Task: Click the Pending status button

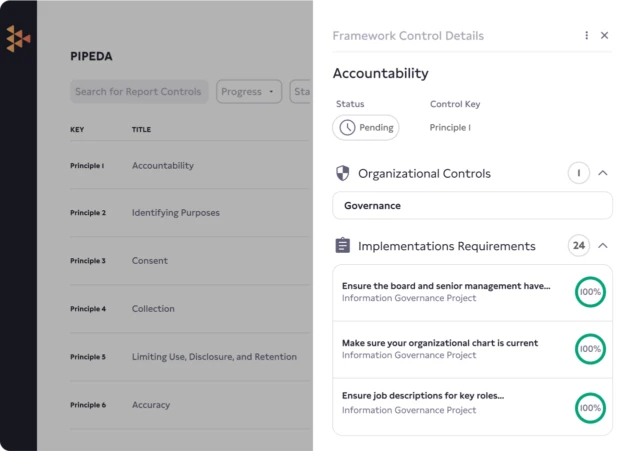Action: click(365, 128)
